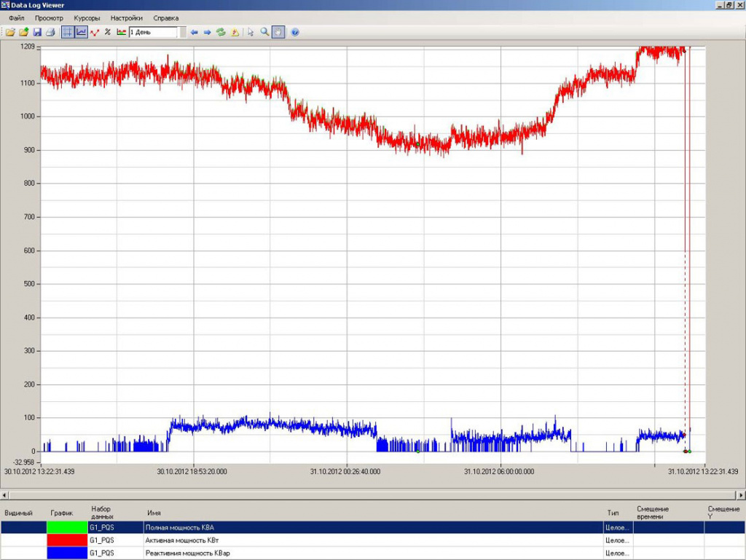This screenshot has height=560, width=746.
Task: Click the red points marker icon
Action: (95, 32)
